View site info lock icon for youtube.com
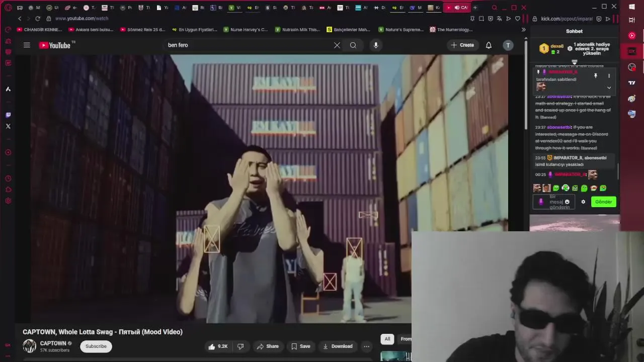The height and width of the screenshot is (362, 644). (x=49, y=19)
